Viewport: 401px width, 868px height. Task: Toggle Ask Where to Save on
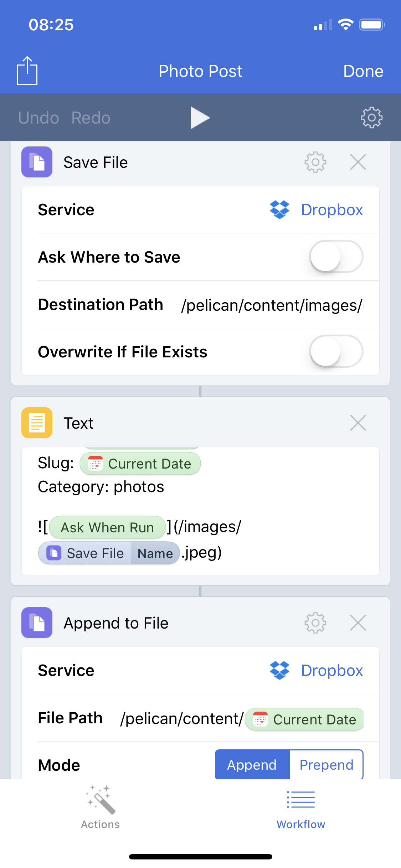click(336, 257)
